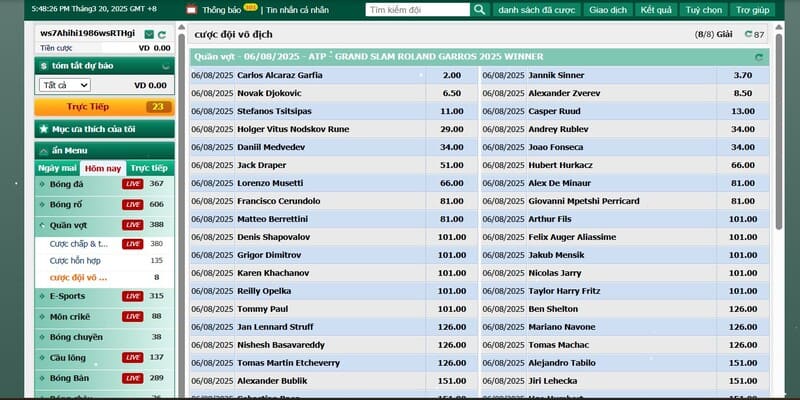Image resolution: width=800 pixels, height=400 pixels.
Task: Expand the Bóng chuyền category
Action: (42, 337)
